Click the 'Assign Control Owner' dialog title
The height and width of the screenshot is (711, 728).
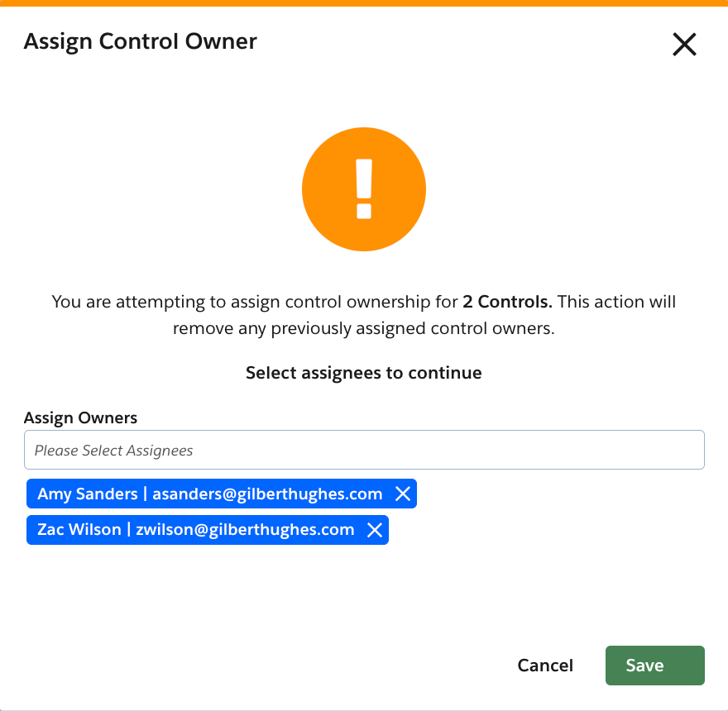[x=140, y=41]
